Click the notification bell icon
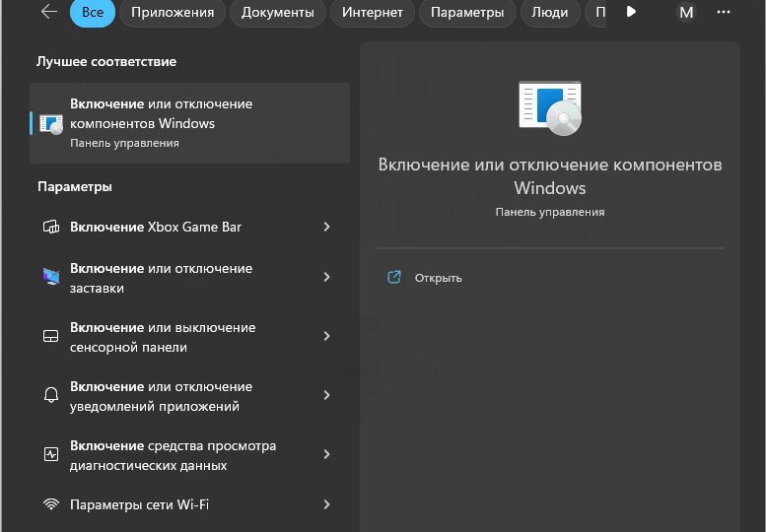The height and width of the screenshot is (532, 766). pyautogui.click(x=51, y=395)
